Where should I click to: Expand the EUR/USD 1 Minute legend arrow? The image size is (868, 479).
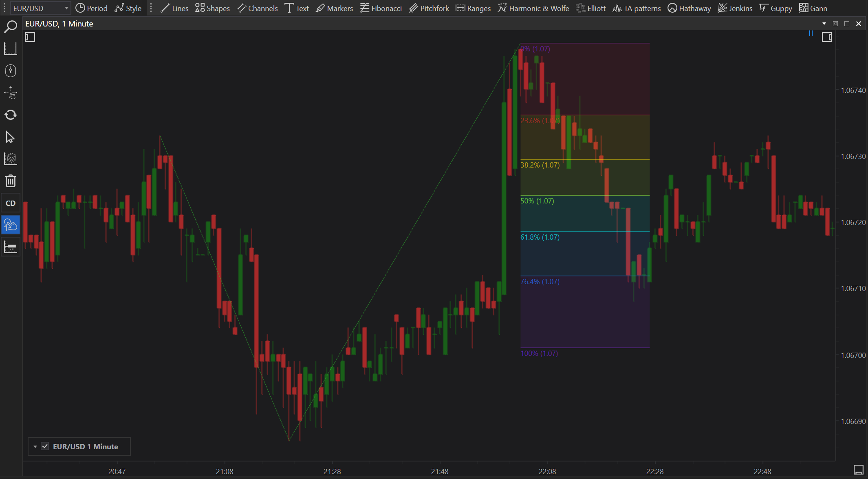(35, 447)
